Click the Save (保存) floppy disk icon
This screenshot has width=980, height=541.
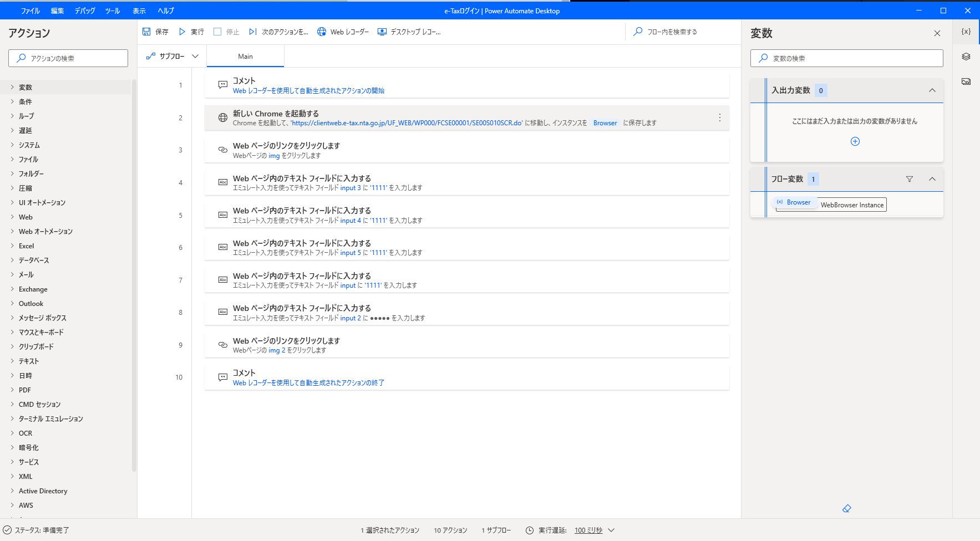pos(147,32)
